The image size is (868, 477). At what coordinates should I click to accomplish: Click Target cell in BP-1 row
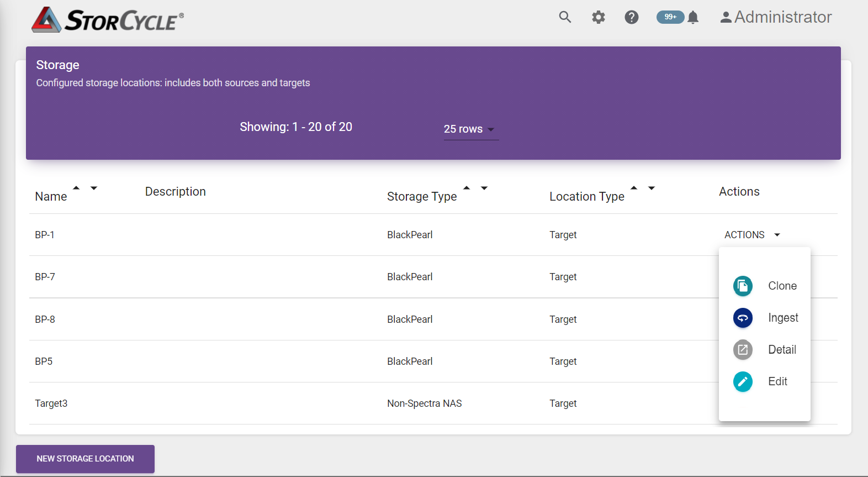click(x=563, y=235)
